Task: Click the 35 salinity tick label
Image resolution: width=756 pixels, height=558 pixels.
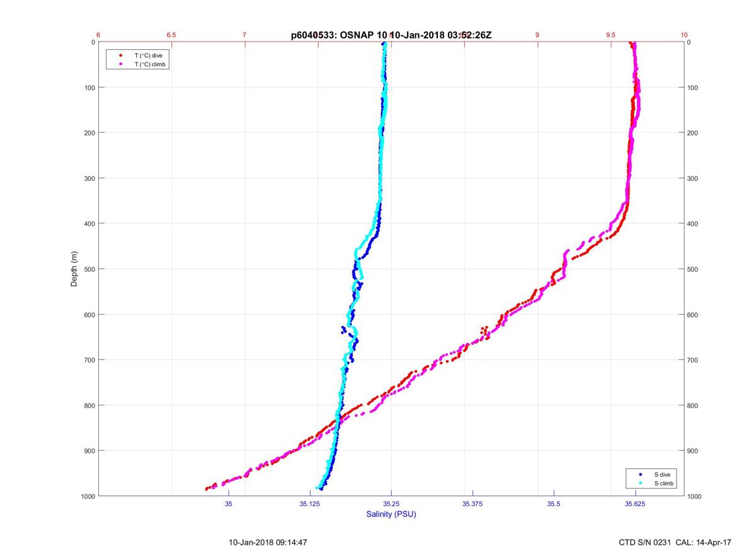Action: (229, 504)
